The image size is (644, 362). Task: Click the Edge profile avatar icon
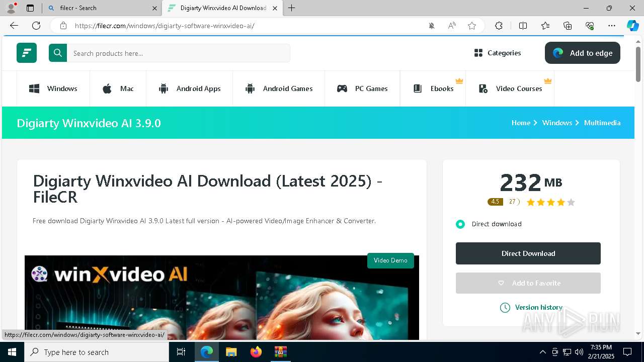(11, 8)
